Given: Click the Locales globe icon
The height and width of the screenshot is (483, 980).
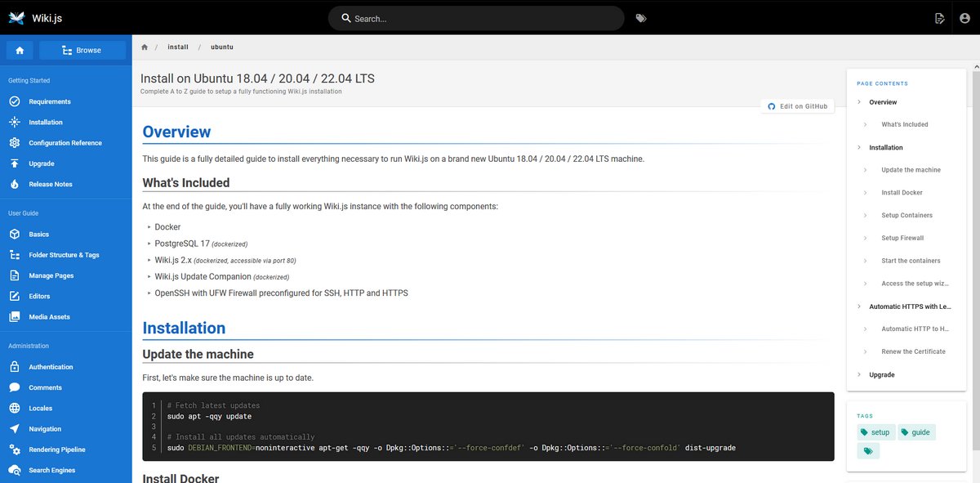Looking at the screenshot, I should (x=14, y=408).
